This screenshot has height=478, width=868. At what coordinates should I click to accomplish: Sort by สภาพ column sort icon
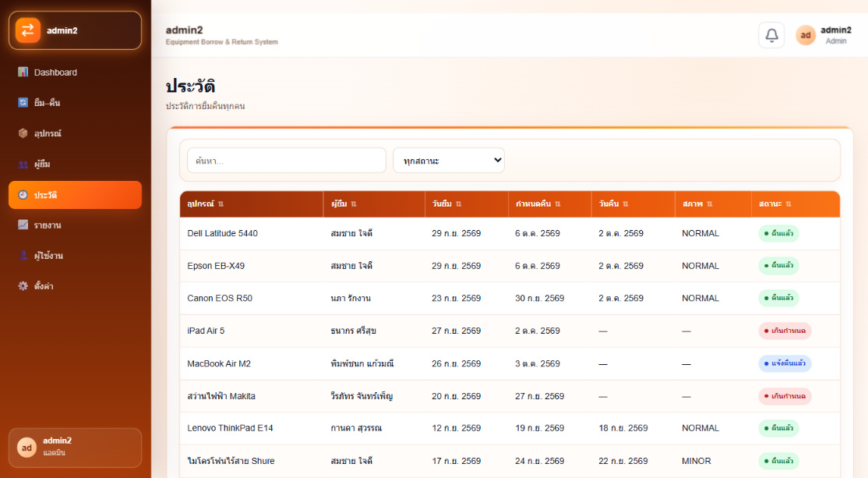(x=710, y=204)
